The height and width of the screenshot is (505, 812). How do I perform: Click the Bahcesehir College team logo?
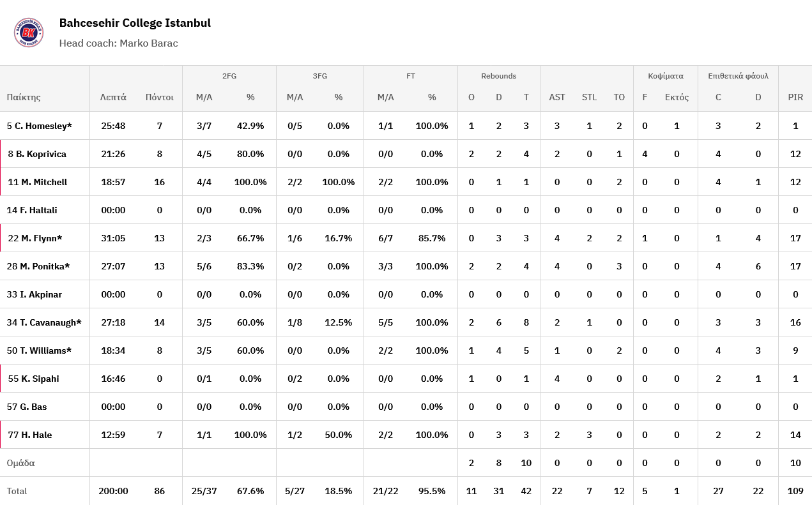pos(29,33)
